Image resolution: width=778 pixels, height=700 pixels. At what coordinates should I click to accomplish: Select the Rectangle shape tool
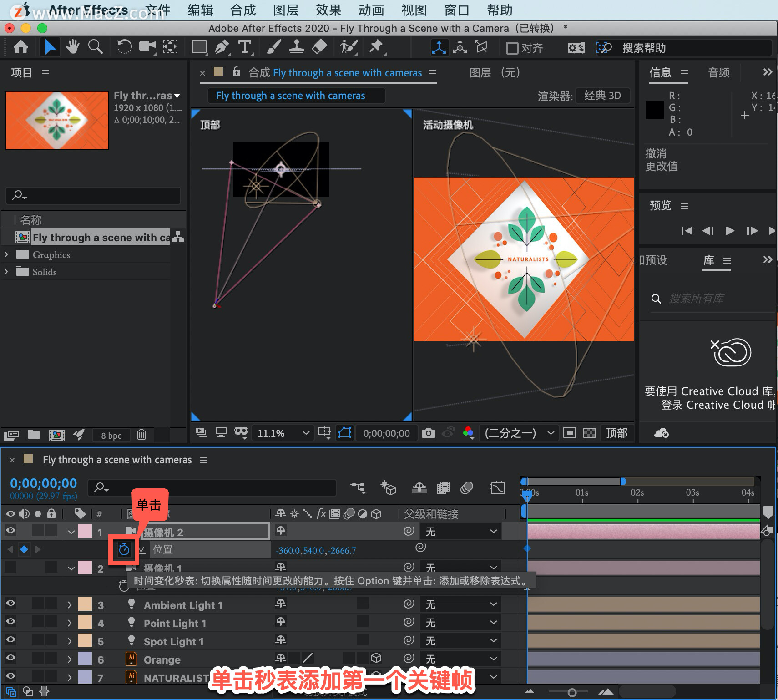[199, 47]
